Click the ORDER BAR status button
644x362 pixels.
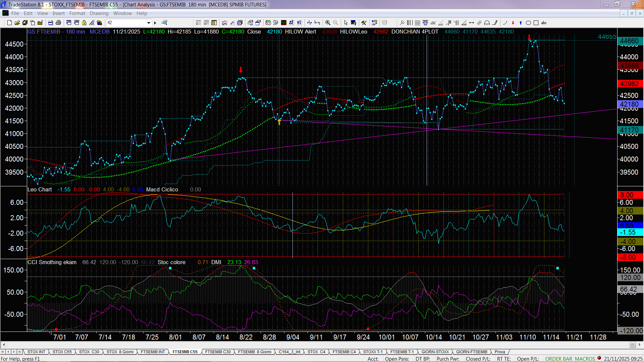tap(559, 359)
